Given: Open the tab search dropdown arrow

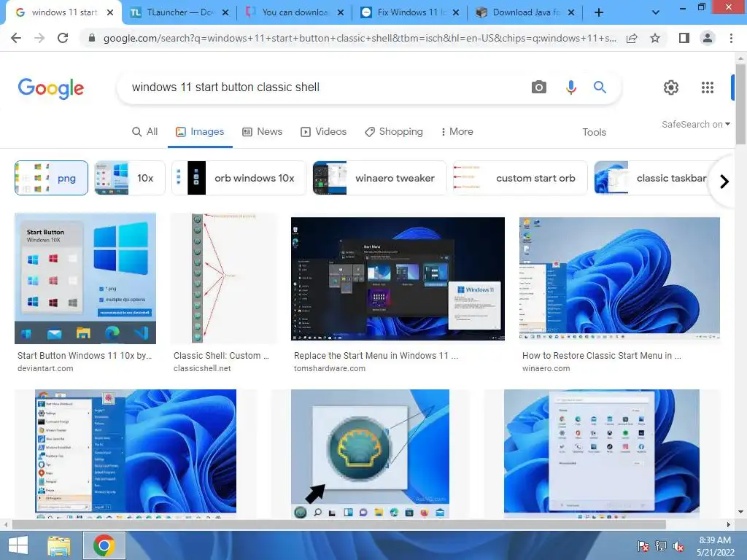Looking at the screenshot, I should [x=656, y=12].
